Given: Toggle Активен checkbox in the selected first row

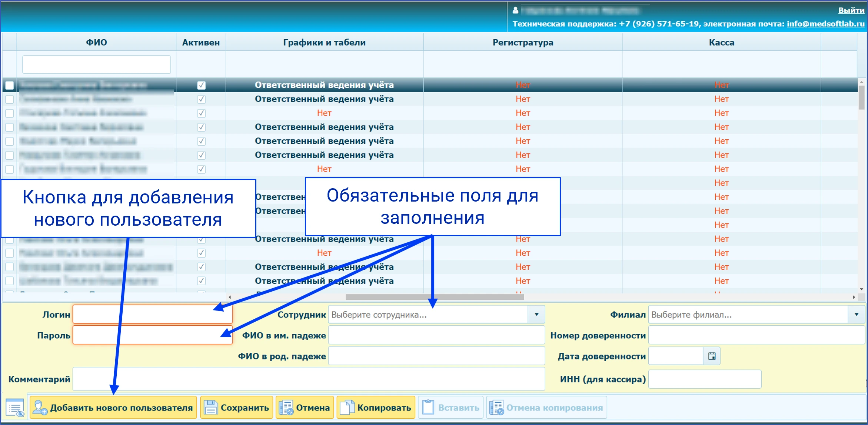Looking at the screenshot, I should 201,85.
